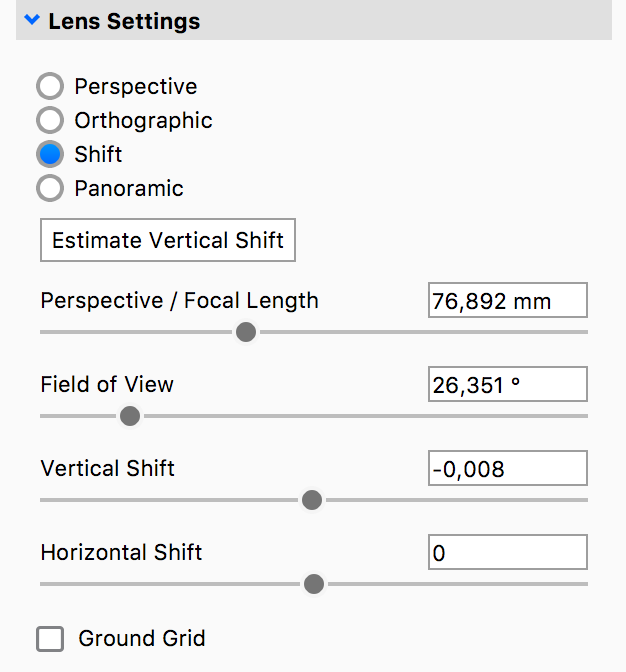Click the Lens Settings header title
The height and width of the screenshot is (672, 626).
tap(124, 21)
